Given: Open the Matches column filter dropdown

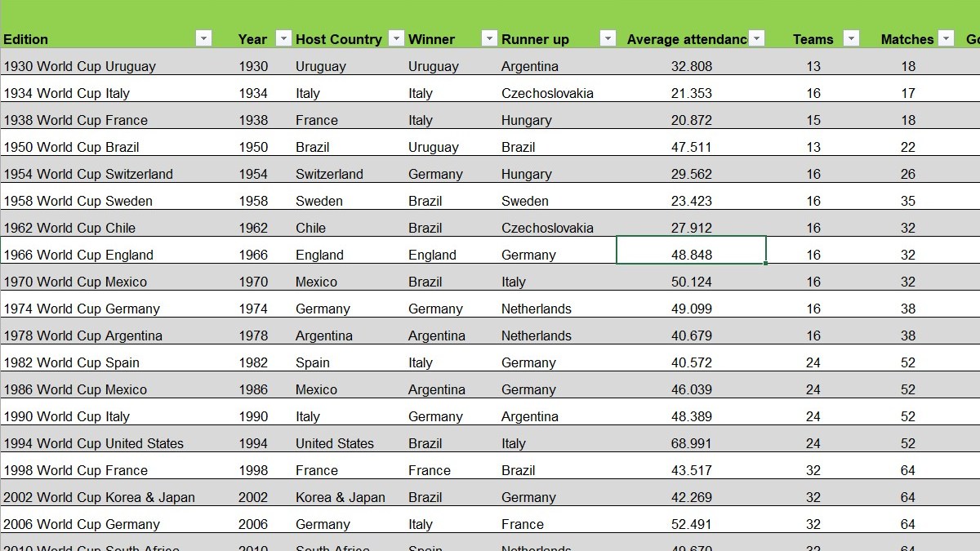Looking at the screenshot, I should 946,38.
